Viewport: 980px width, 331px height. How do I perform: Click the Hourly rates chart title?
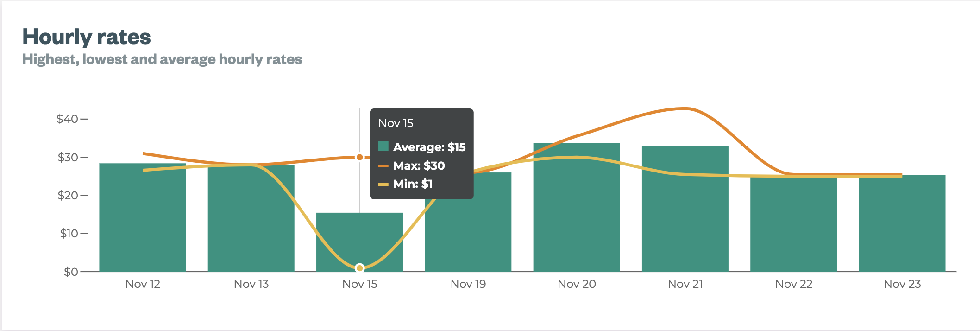point(87,37)
